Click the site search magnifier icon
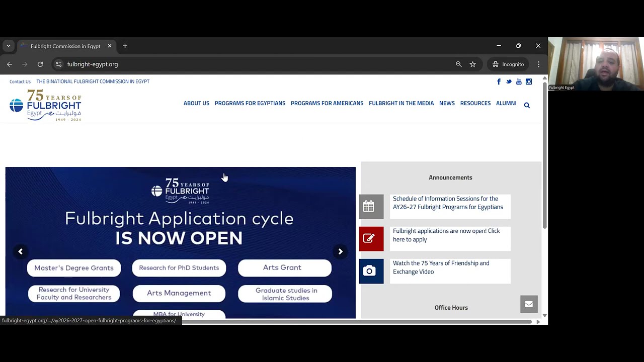The width and height of the screenshot is (644, 362). (x=527, y=105)
